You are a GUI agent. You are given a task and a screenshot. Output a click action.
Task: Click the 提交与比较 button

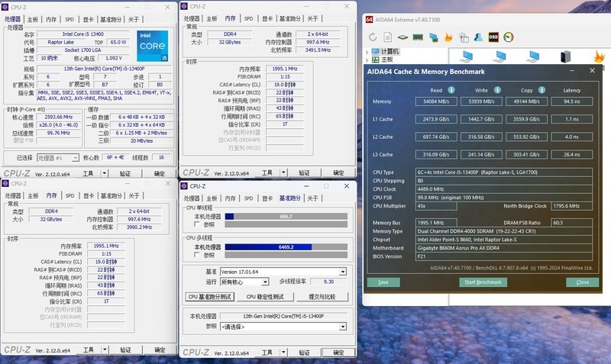(x=322, y=297)
